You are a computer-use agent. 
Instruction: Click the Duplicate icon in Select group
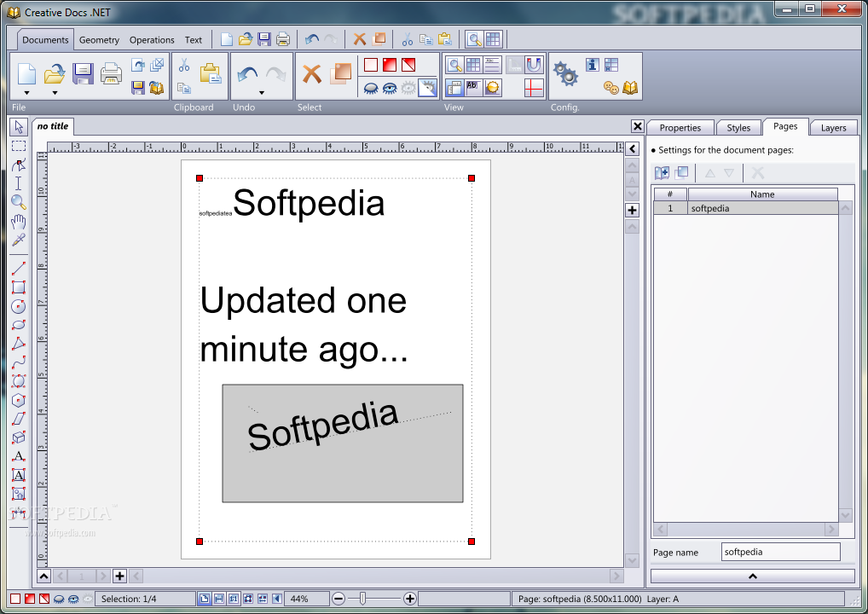341,73
